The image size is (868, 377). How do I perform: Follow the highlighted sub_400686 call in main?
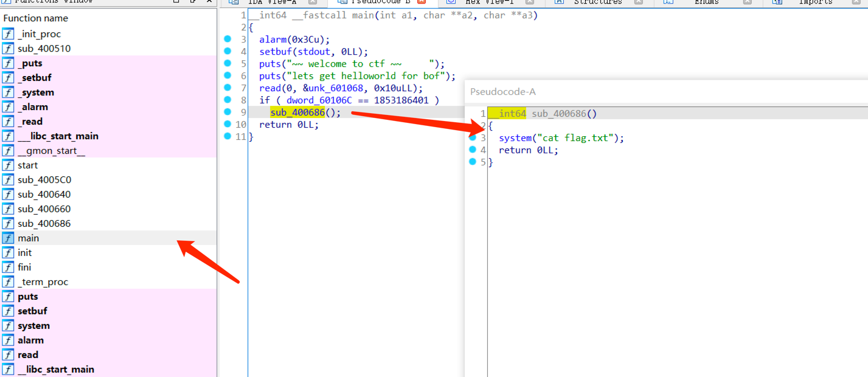click(297, 112)
